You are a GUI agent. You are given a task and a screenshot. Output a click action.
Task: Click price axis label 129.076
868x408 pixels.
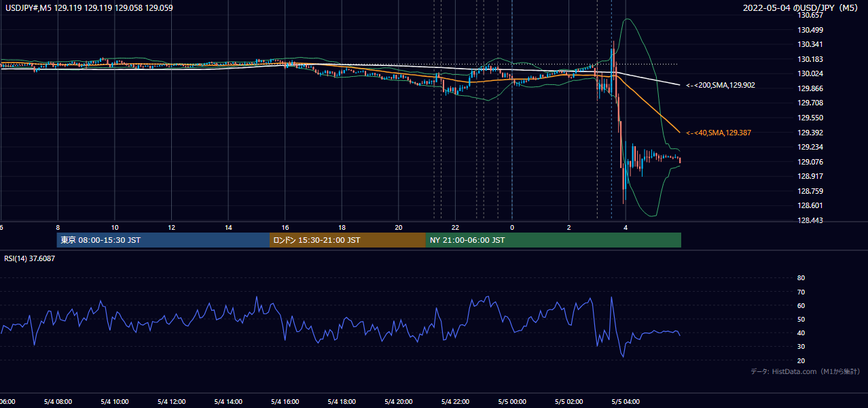(811, 162)
